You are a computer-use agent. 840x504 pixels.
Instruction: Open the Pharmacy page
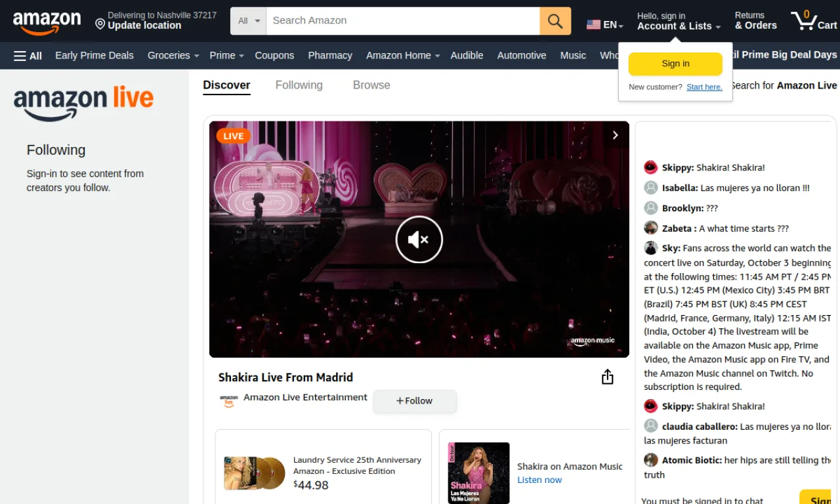coord(330,56)
